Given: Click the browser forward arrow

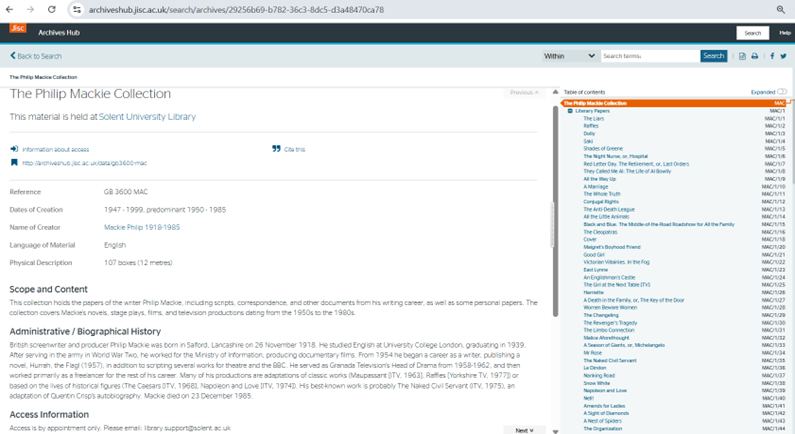Looking at the screenshot, I should coord(30,10).
